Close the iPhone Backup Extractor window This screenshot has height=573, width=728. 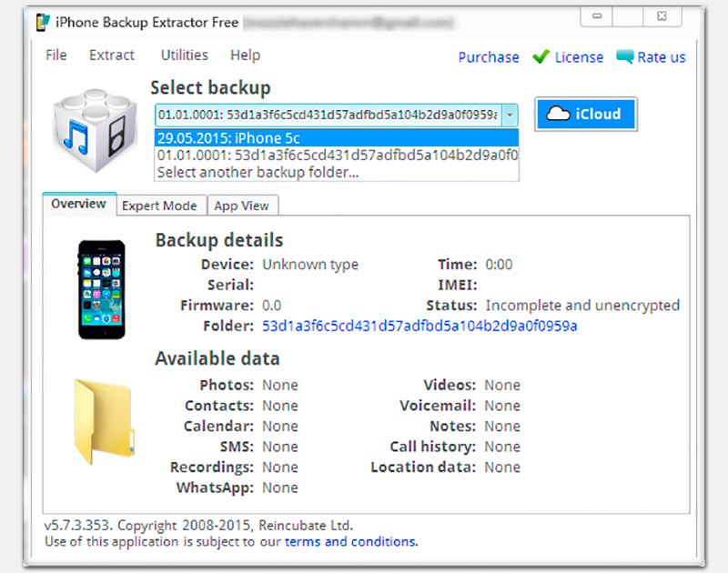[x=662, y=16]
